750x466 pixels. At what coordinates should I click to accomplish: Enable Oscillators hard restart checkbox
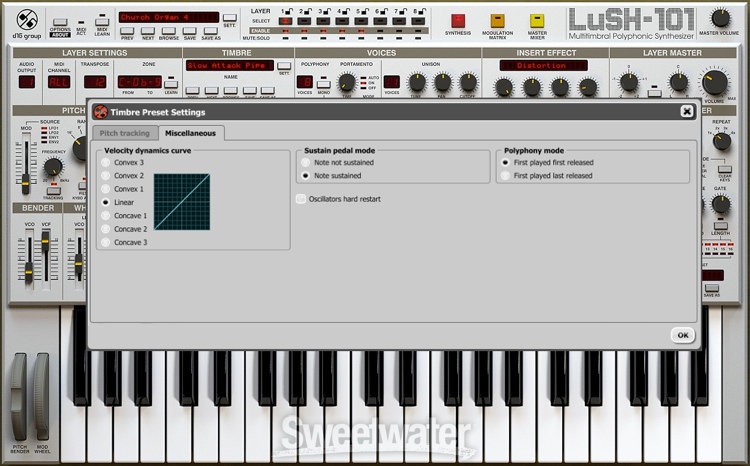click(301, 199)
